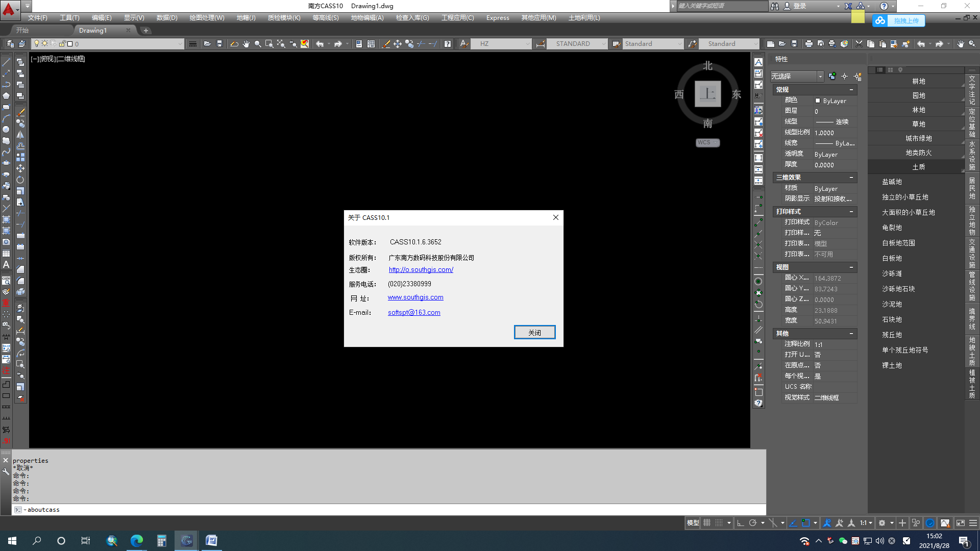Open Microsoft Edge from the taskbar

pos(136,541)
